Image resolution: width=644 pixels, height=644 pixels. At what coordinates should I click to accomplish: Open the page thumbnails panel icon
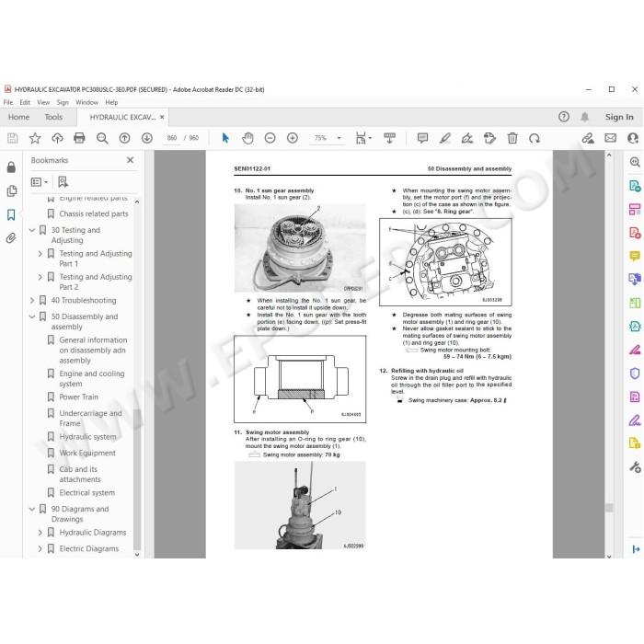[11, 191]
